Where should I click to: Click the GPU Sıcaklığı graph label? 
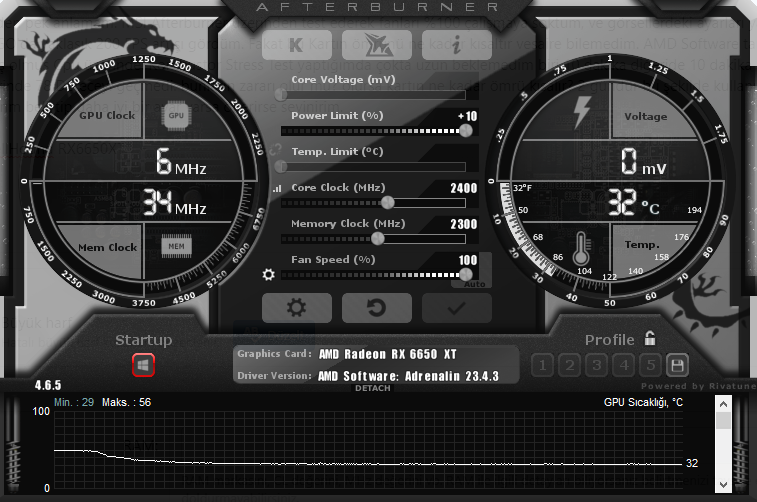[643, 402]
